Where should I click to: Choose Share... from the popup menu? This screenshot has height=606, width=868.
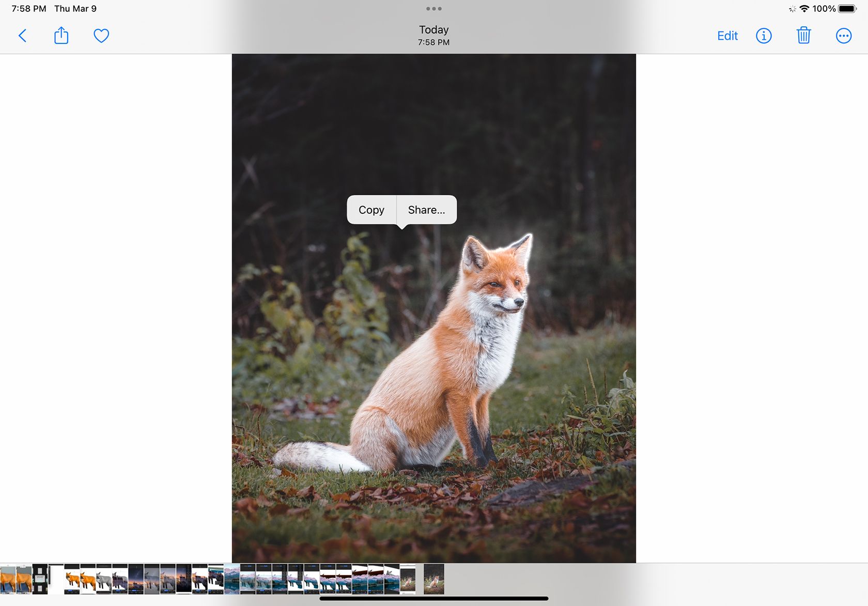click(426, 210)
